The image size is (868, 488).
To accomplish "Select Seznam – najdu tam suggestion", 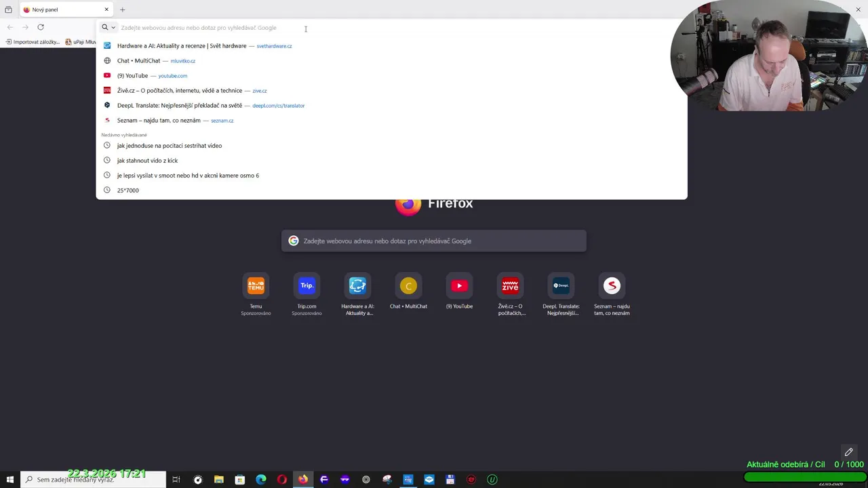I will tap(391, 121).
